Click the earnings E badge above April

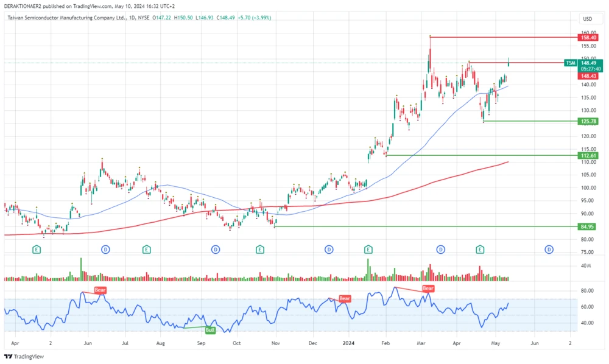point(37,250)
